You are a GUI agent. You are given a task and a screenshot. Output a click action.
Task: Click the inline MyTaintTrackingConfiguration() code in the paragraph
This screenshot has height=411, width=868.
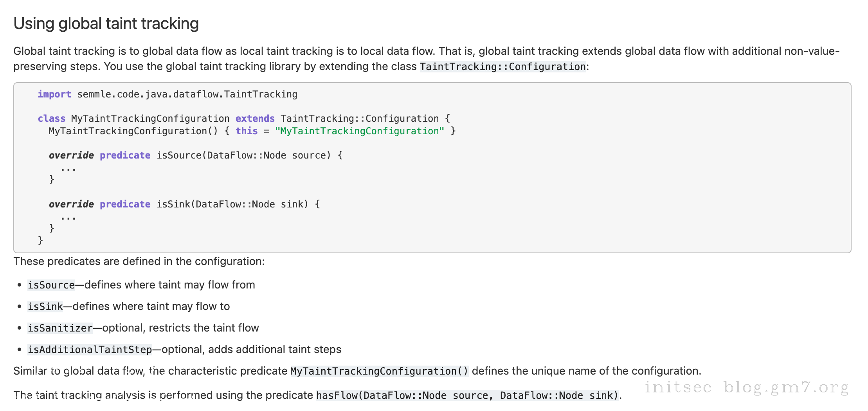point(379,371)
